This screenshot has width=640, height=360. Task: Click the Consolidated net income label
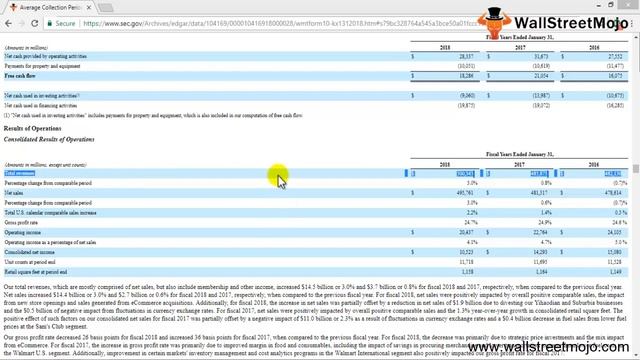29,252
